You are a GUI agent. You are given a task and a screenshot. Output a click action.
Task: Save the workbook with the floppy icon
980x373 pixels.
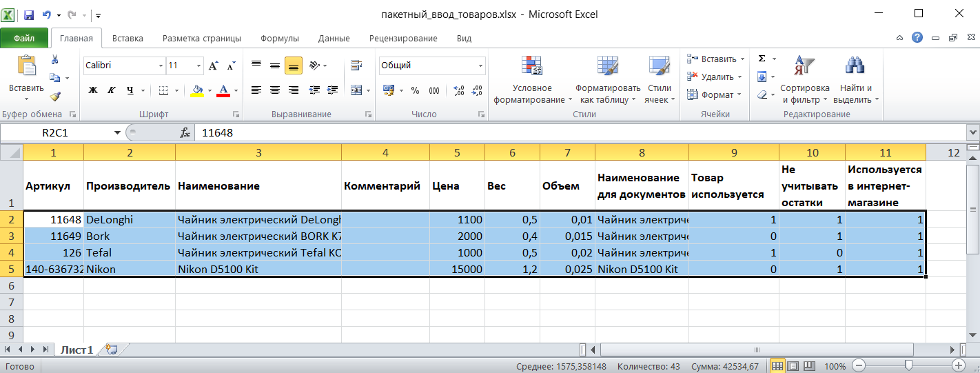[29, 14]
